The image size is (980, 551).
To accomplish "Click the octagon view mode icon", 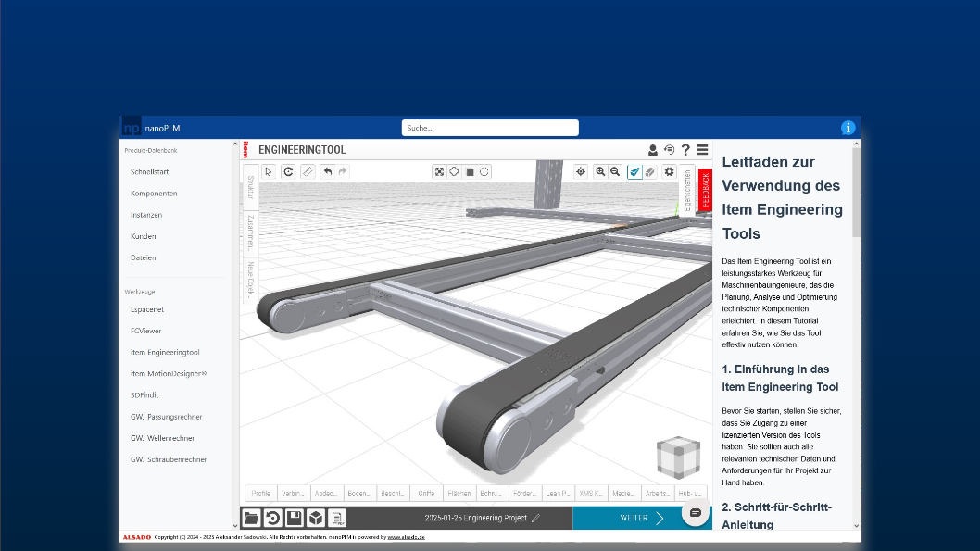I will [x=455, y=172].
